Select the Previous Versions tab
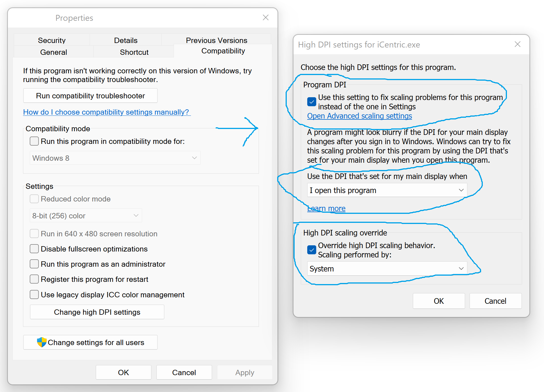 click(x=216, y=40)
